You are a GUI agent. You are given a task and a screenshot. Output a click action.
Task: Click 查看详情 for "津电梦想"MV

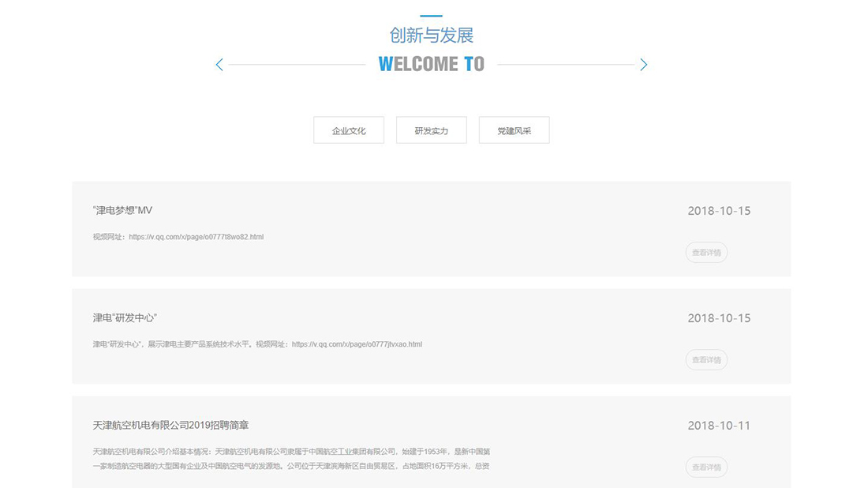tap(706, 253)
